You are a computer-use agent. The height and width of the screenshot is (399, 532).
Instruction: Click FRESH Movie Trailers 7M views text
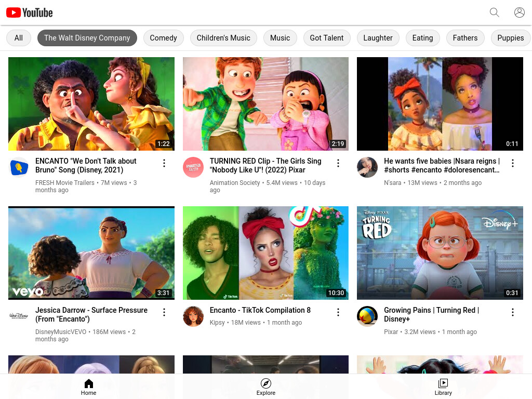pos(86,187)
